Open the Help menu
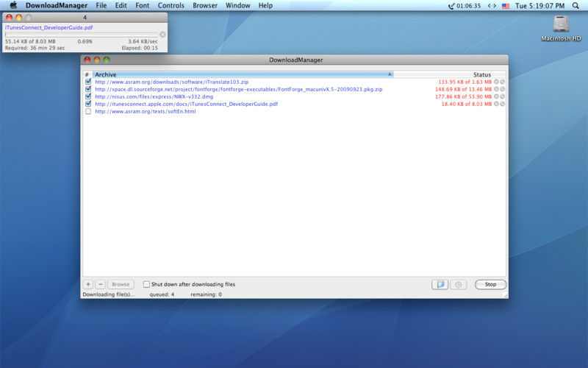Viewport: 588px width, 368px height. click(265, 6)
